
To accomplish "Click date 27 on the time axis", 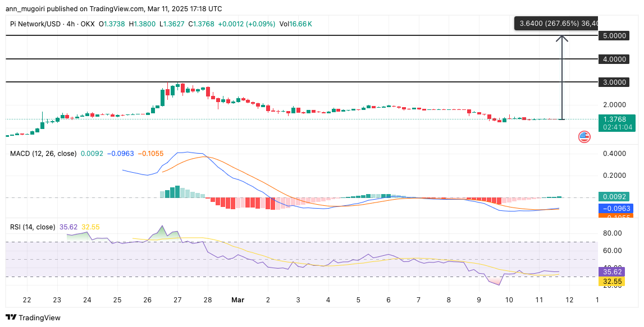I will point(177,300).
